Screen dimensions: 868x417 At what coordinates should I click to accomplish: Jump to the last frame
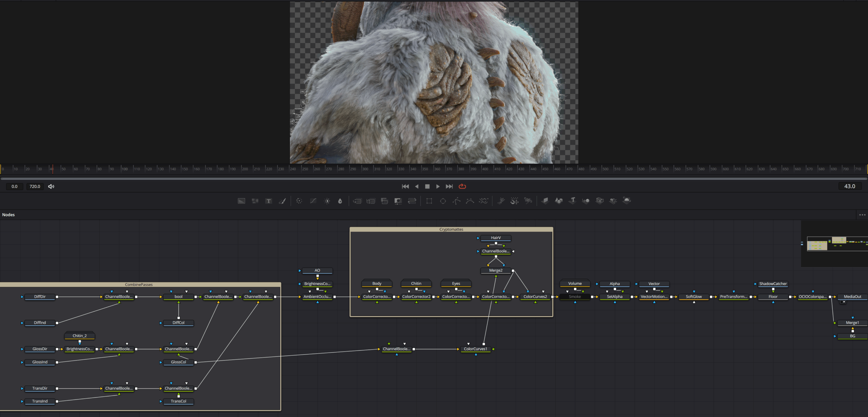pos(449,186)
